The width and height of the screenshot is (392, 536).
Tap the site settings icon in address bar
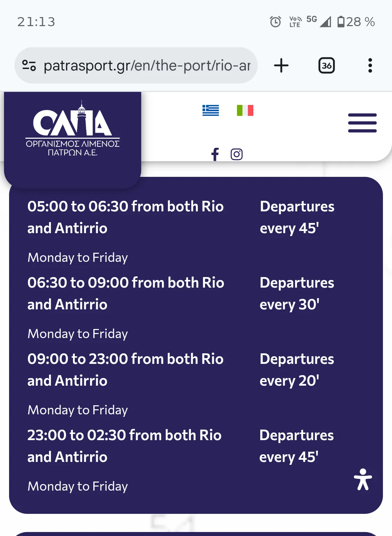(x=29, y=66)
